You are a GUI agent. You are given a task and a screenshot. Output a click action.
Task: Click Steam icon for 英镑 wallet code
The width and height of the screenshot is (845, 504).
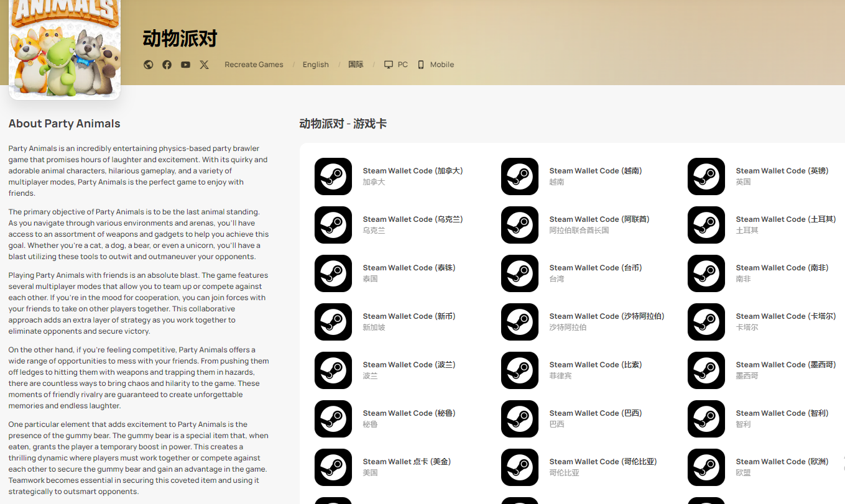(706, 176)
